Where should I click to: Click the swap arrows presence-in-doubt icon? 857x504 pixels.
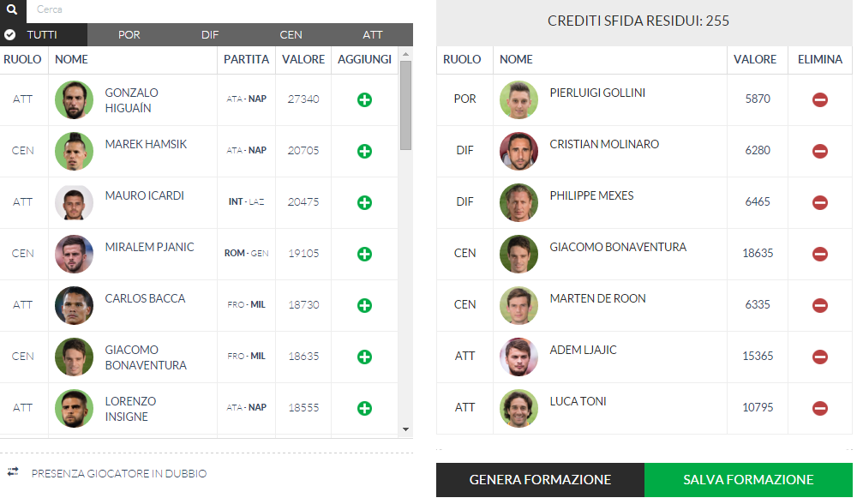click(13, 471)
